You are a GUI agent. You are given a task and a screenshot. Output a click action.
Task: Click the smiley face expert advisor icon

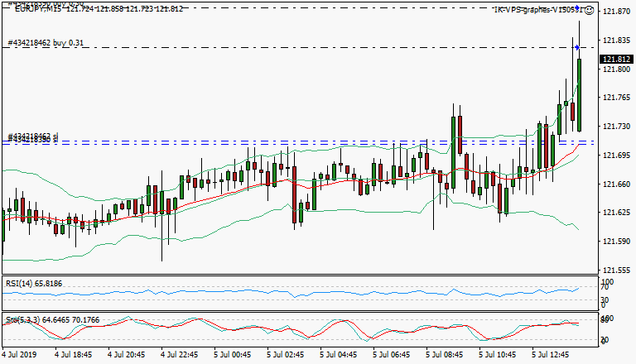pos(590,11)
